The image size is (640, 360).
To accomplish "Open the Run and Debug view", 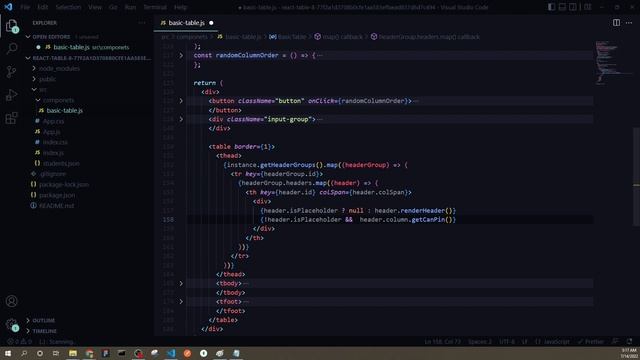I will (x=11, y=95).
